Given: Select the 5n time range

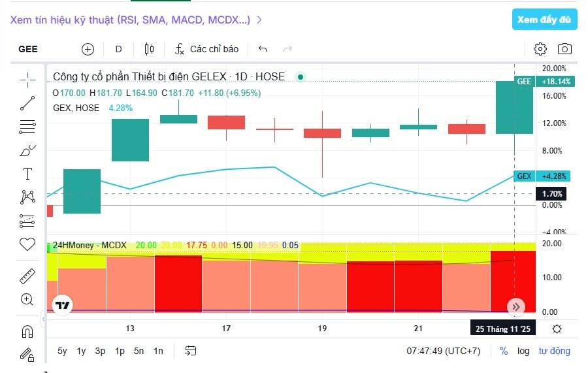Looking at the screenshot, I should point(139,351).
